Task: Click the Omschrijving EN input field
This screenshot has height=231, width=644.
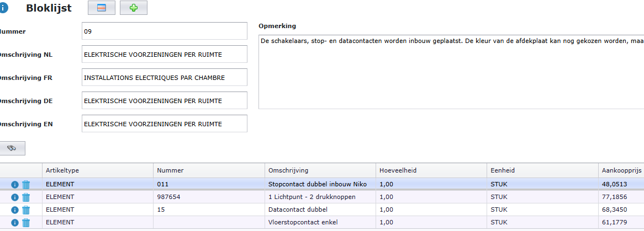Action: point(164,124)
